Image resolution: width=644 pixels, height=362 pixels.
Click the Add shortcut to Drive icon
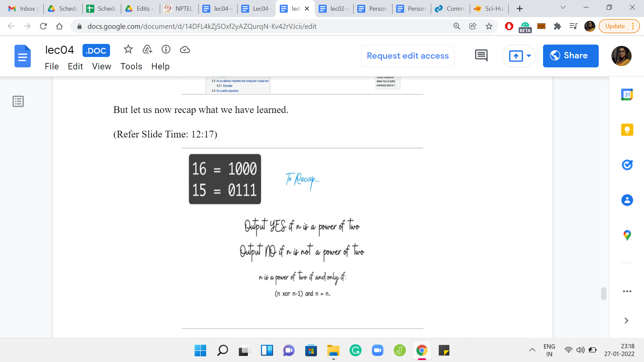click(x=147, y=50)
